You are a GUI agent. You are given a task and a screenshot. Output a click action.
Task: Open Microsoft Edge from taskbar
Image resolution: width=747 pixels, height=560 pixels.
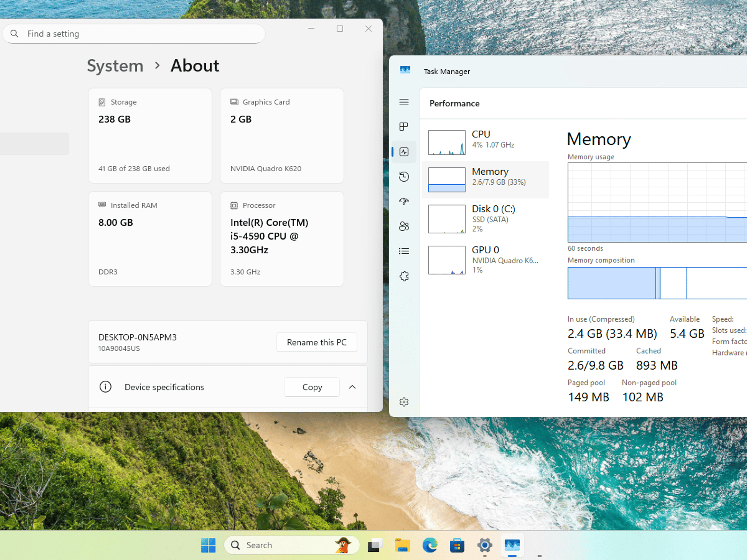[x=430, y=545]
